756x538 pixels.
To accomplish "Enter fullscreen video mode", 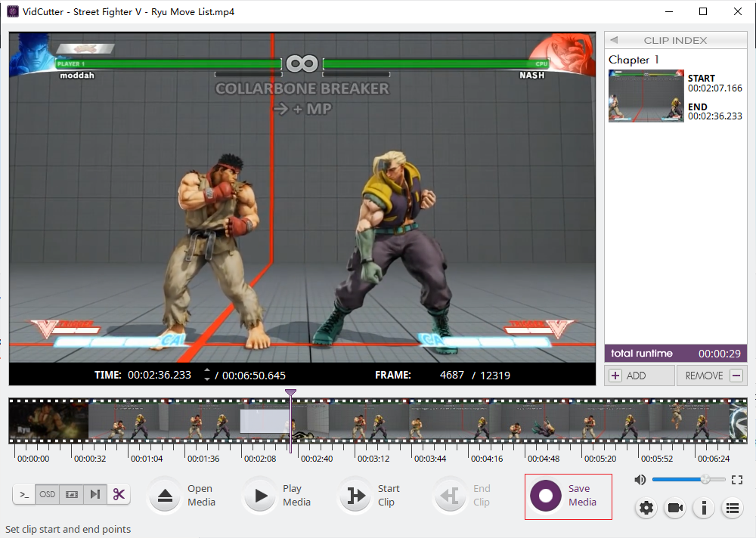I will [x=736, y=480].
